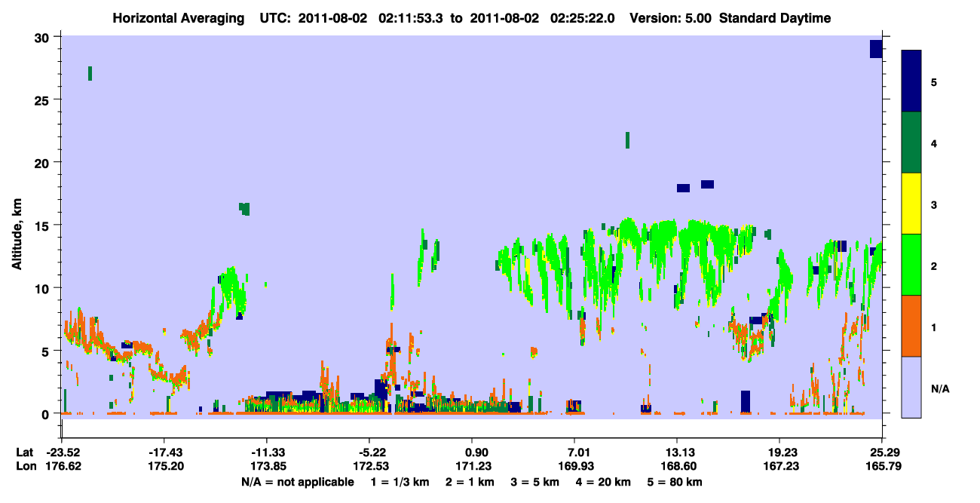This screenshot has width=980, height=503.
Task: Click the '2 = 1 km' legend note
Action: (471, 482)
